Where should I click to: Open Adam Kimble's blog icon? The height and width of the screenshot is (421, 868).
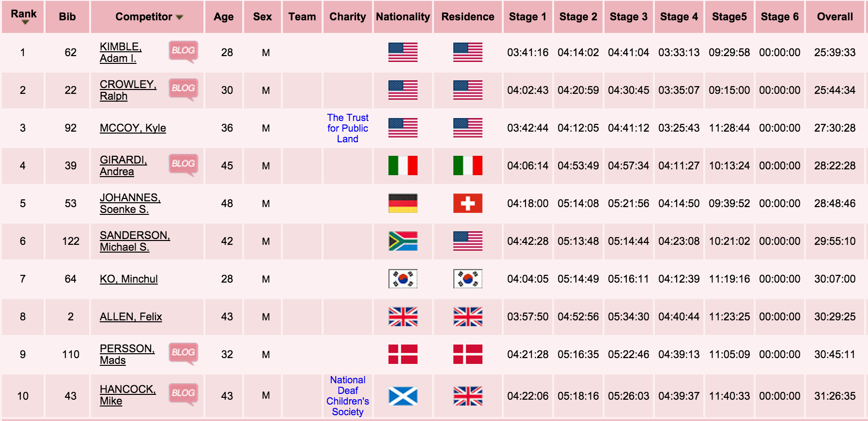[x=183, y=51]
